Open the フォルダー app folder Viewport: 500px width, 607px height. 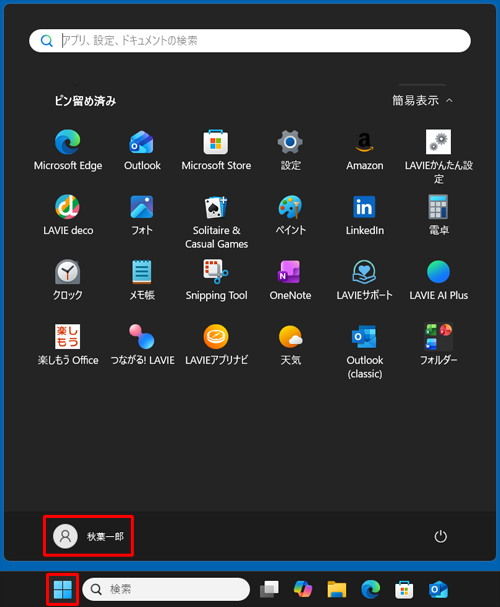pyautogui.click(x=438, y=345)
